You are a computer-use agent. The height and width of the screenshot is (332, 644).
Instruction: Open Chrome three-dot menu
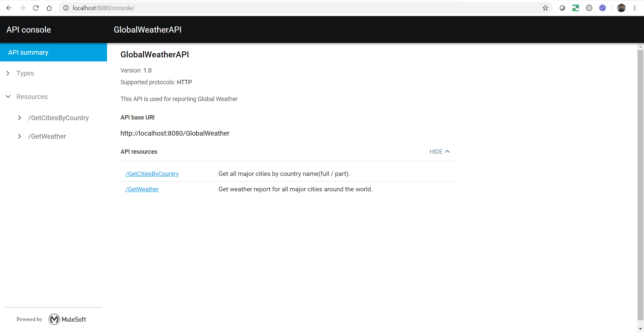(x=635, y=8)
